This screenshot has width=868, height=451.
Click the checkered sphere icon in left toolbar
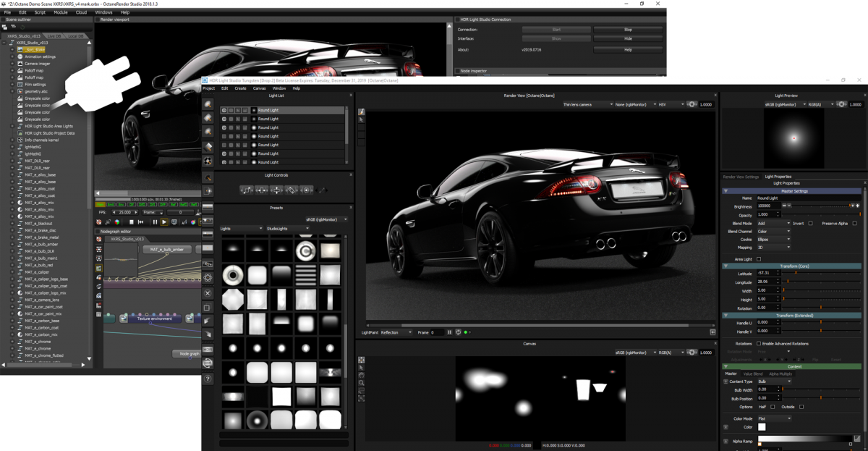coord(208,161)
